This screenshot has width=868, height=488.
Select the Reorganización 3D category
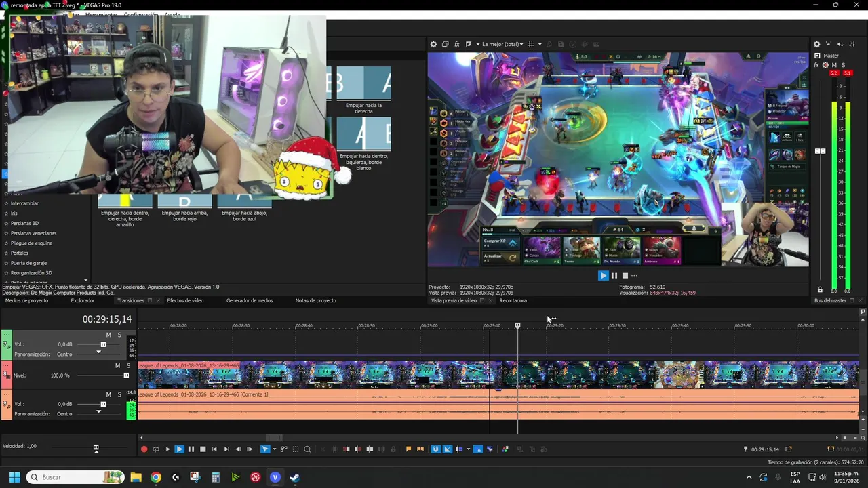click(31, 273)
